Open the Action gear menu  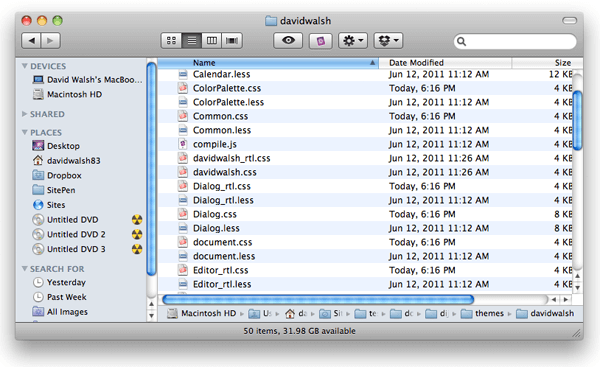tap(353, 41)
